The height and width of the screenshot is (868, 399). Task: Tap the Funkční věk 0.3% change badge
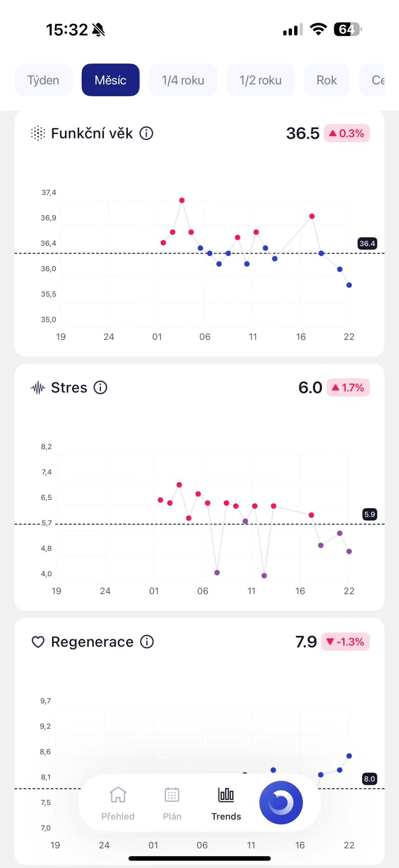point(346,133)
